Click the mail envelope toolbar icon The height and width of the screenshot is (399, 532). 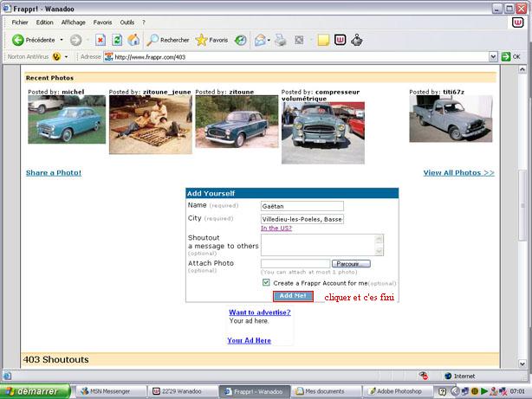point(260,40)
